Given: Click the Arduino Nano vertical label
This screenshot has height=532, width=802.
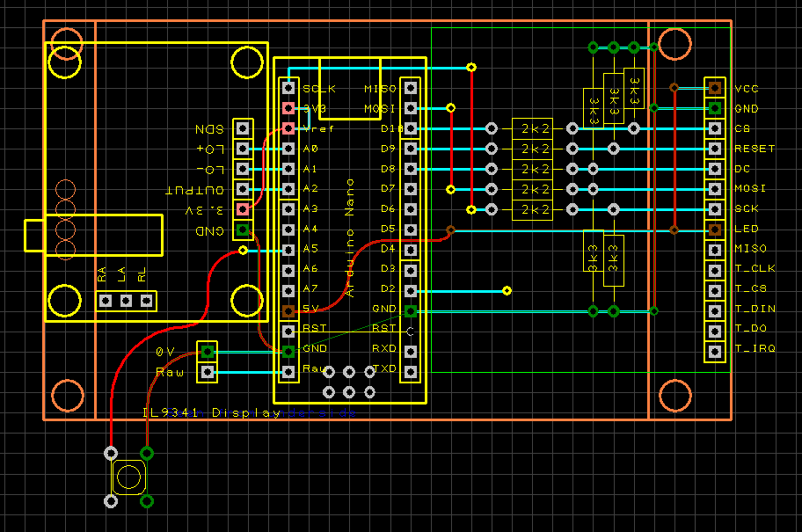Looking at the screenshot, I should tap(350, 238).
